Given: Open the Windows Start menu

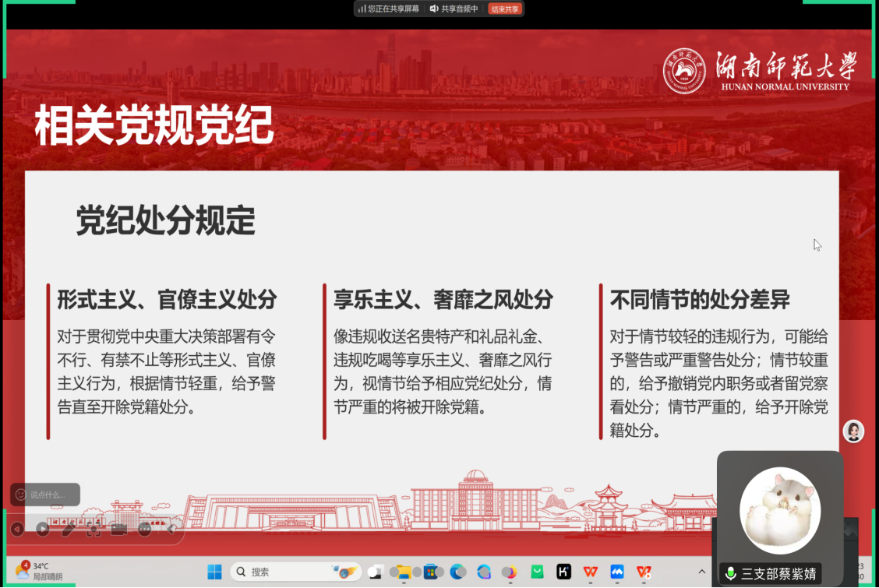Looking at the screenshot, I should (x=214, y=572).
